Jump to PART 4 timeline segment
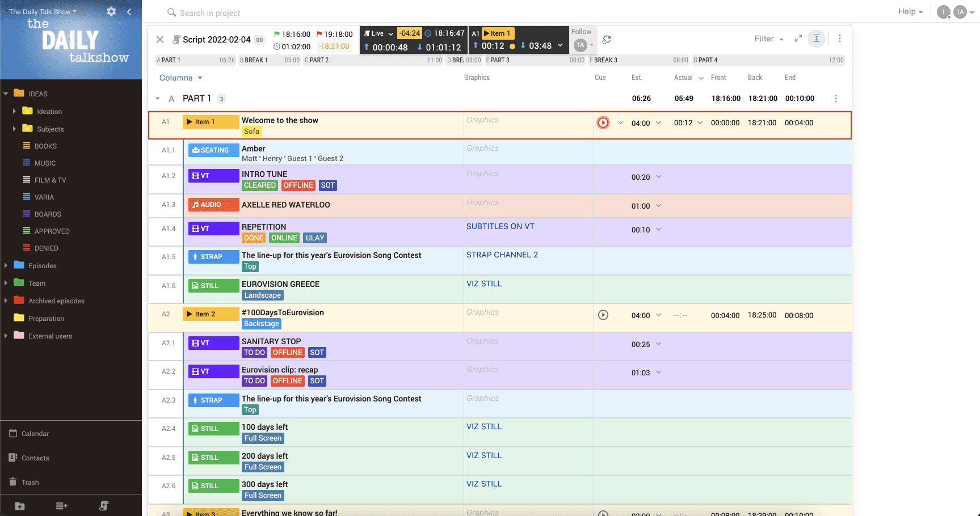 pyautogui.click(x=768, y=60)
